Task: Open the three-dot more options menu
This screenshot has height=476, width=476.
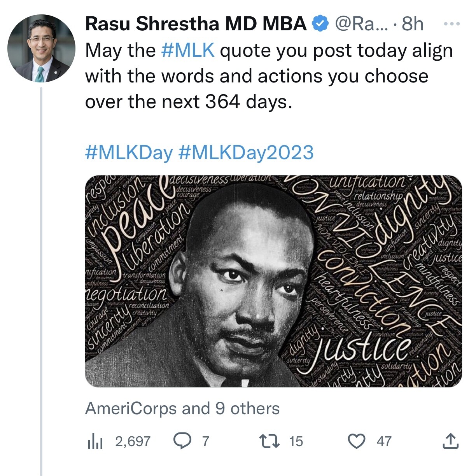Action: coord(452,24)
